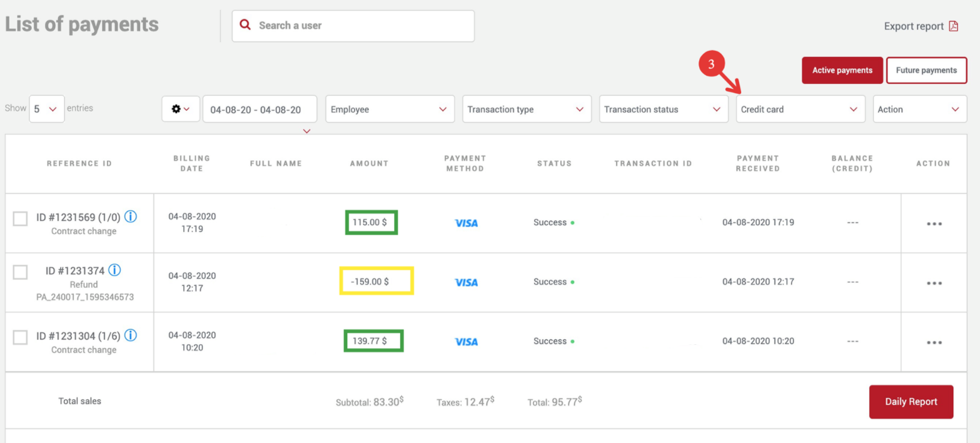This screenshot has width=980, height=443.
Task: Click info icon beside ID #1231304
Action: tap(131, 336)
